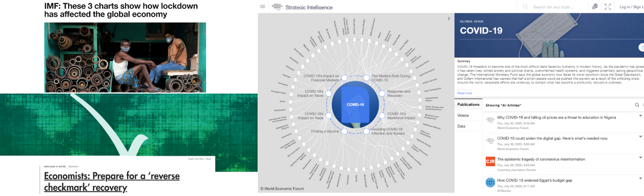Switch to the Videos tab
This screenshot has width=644, height=196.
pos(463,115)
